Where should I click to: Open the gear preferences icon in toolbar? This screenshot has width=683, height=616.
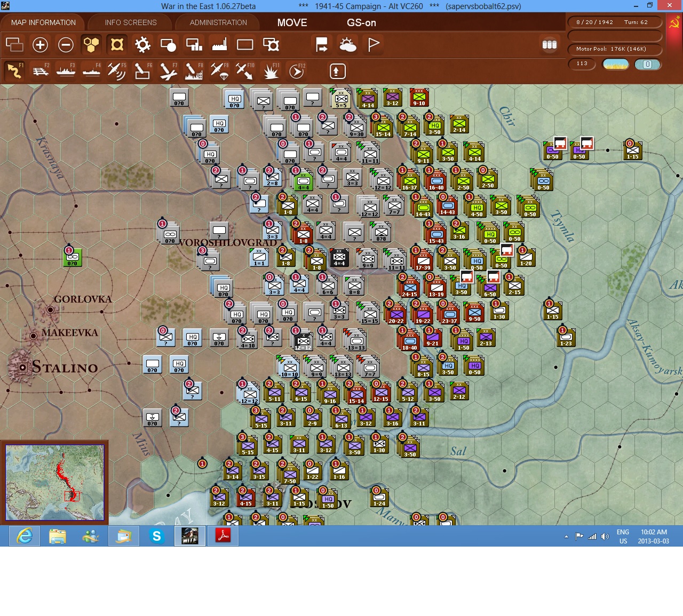142,44
